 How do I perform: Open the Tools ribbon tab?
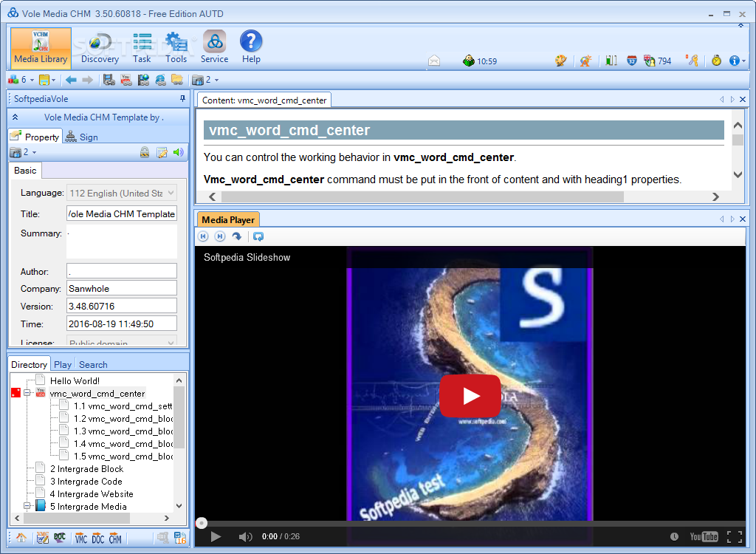coord(176,48)
